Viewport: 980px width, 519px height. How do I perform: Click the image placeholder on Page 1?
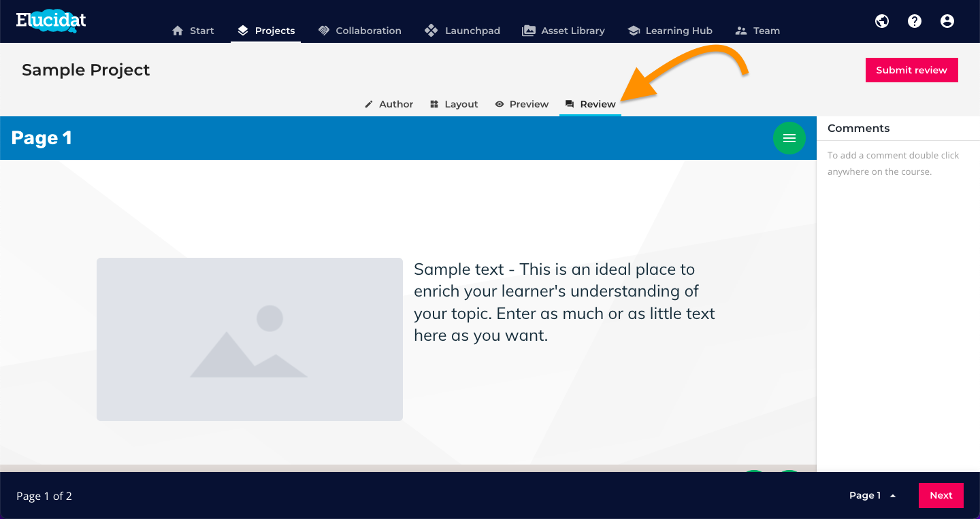[x=250, y=339]
